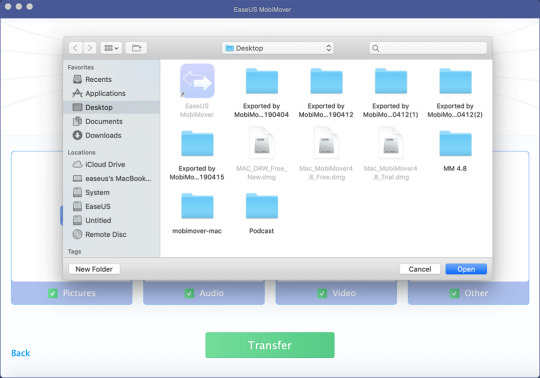This screenshot has height=378, width=540.
Task: Click the Applications sidebar icon
Action: pyautogui.click(x=77, y=93)
